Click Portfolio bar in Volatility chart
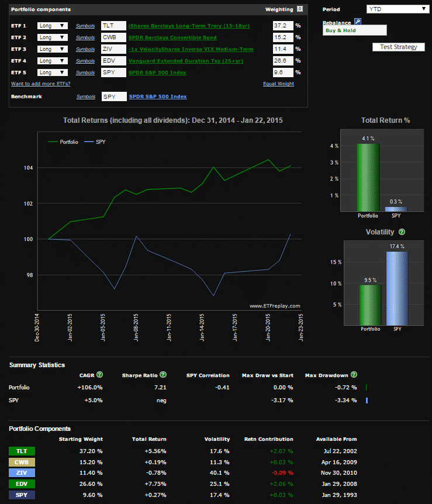Screen dimensions: 432x504 [x=370, y=305]
